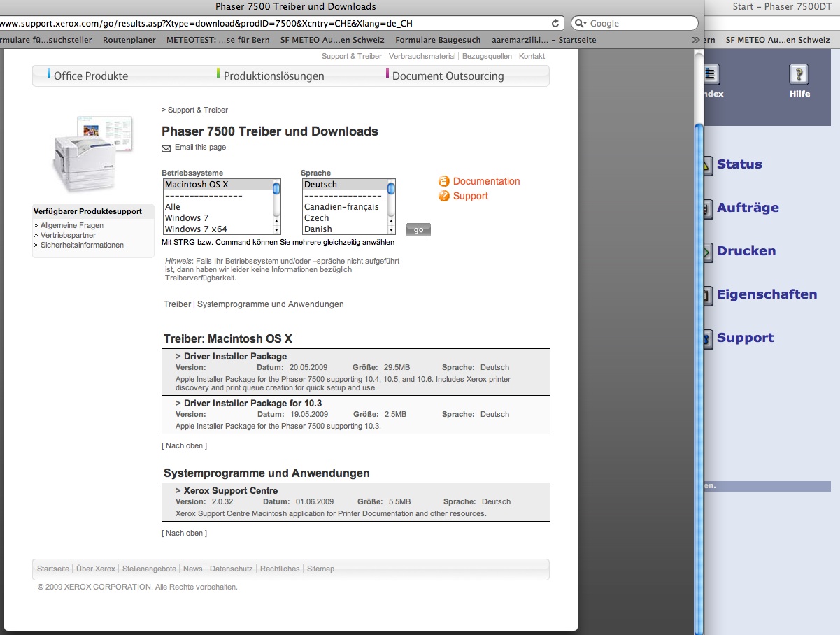This screenshot has height=635, width=840.
Task: Reload the page with the refresh icon
Action: pos(556,23)
